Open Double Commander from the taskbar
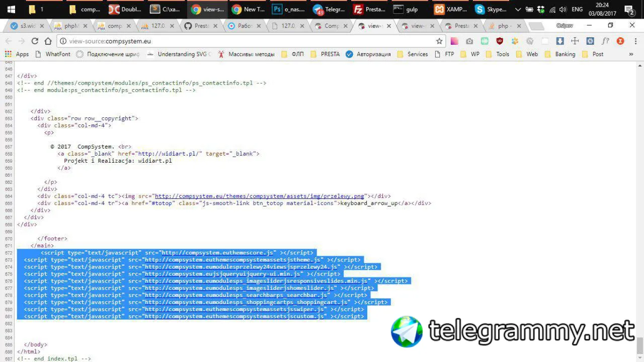Viewport: 644px width, 362px height. 126,9
